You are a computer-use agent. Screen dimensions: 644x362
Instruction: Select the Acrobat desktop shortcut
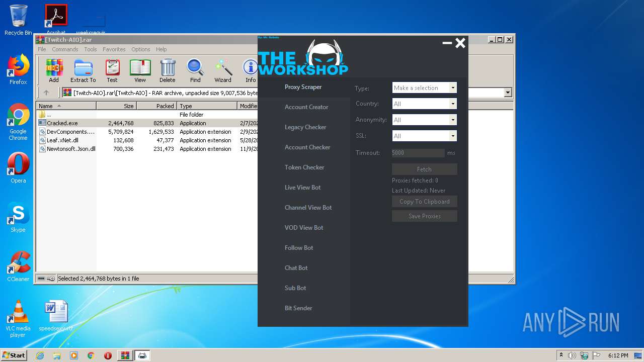(x=56, y=19)
